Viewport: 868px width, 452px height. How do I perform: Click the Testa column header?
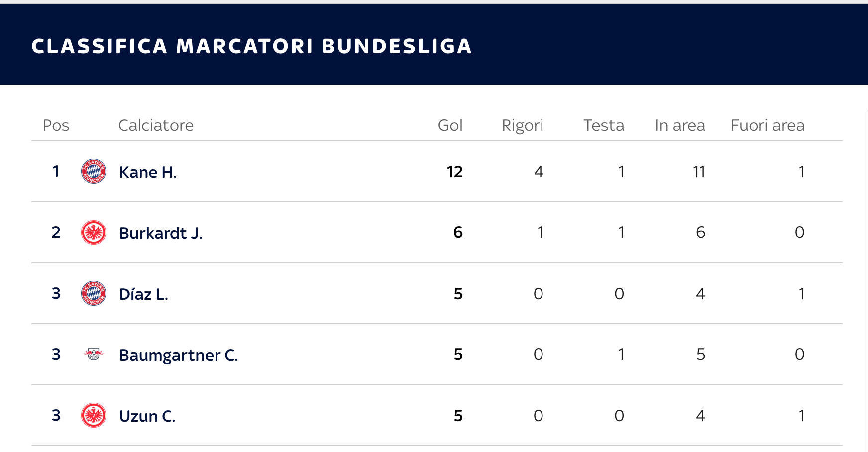[x=603, y=125]
